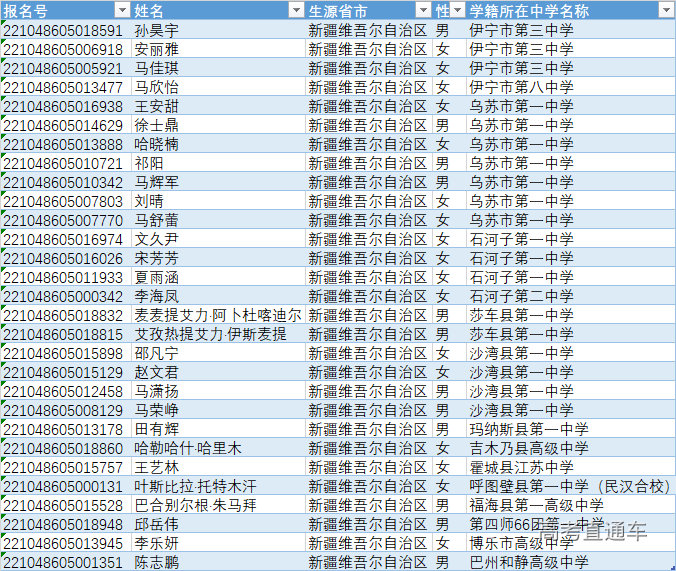
Task: Open the 报名号 column filter dropdown
Action: [x=122, y=10]
